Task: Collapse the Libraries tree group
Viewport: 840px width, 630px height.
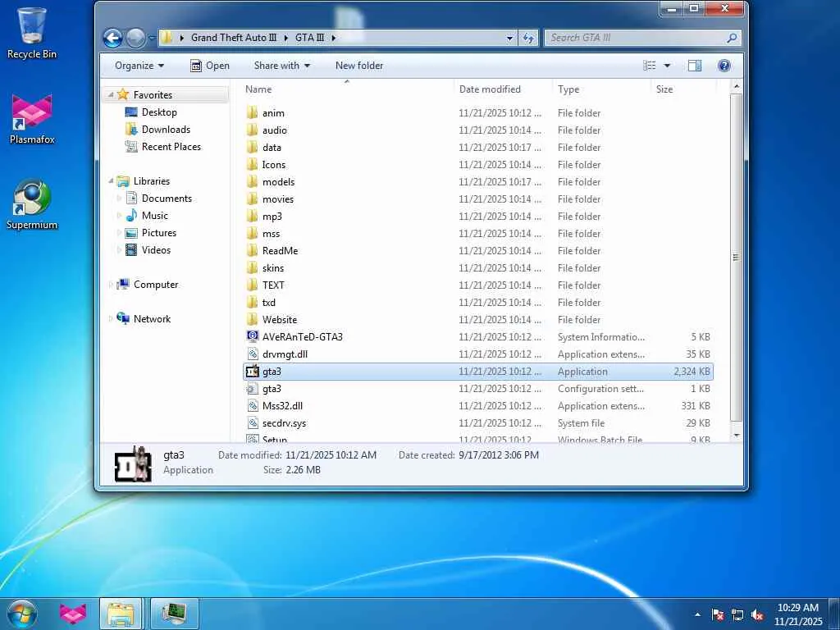Action: [x=111, y=181]
